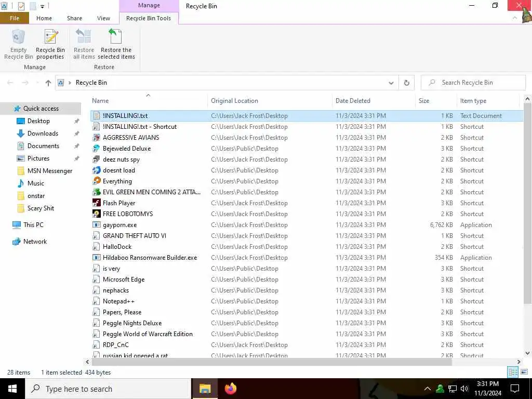The image size is (532, 399).
Task: Open volume control in tray
Action: tap(464, 389)
